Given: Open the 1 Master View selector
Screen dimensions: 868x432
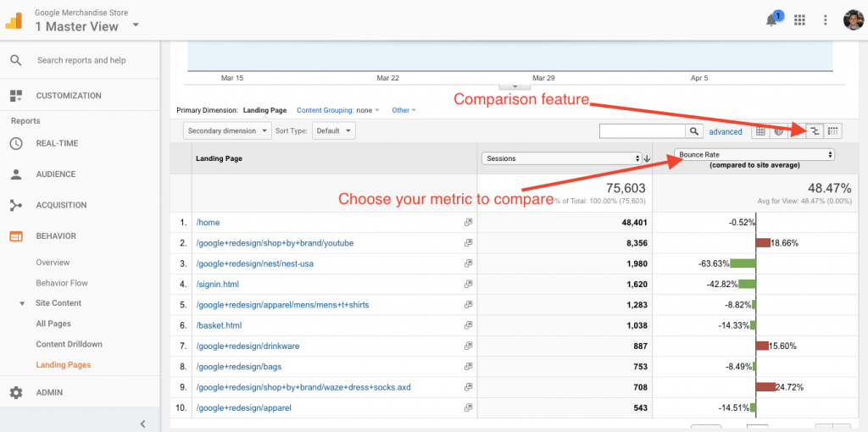Looking at the screenshot, I should (86, 26).
